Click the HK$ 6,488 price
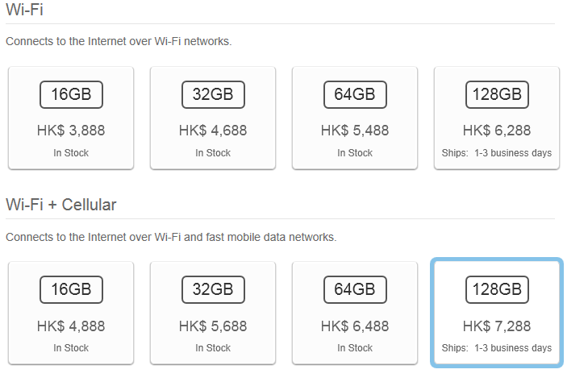The height and width of the screenshot is (386, 588). 355,326
